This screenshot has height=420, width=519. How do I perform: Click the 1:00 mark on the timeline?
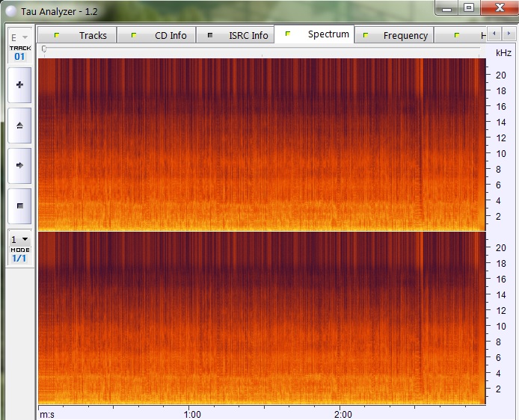pos(191,413)
